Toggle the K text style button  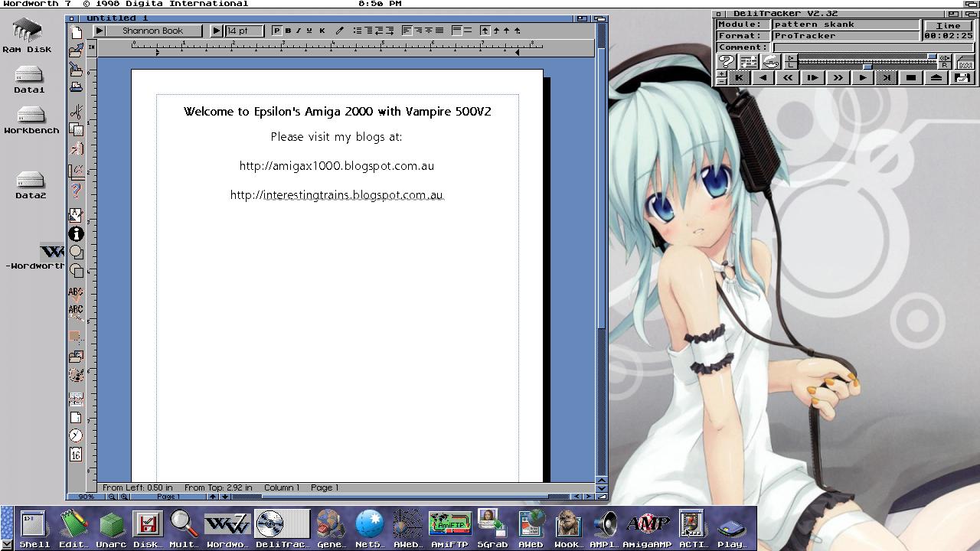pyautogui.click(x=322, y=31)
